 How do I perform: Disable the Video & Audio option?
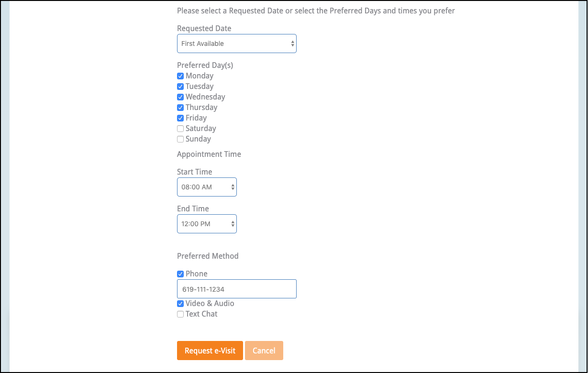pyautogui.click(x=180, y=304)
